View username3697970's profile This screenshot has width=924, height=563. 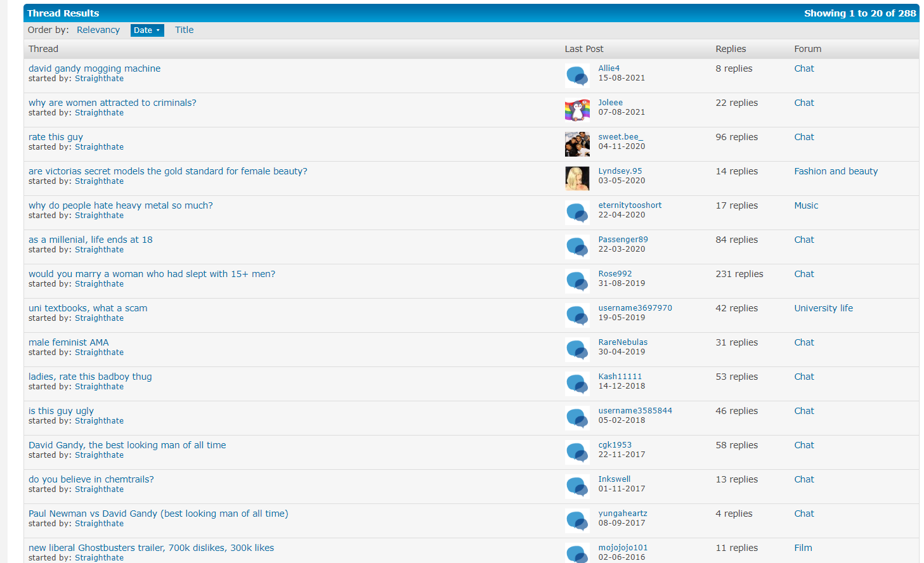[635, 308]
